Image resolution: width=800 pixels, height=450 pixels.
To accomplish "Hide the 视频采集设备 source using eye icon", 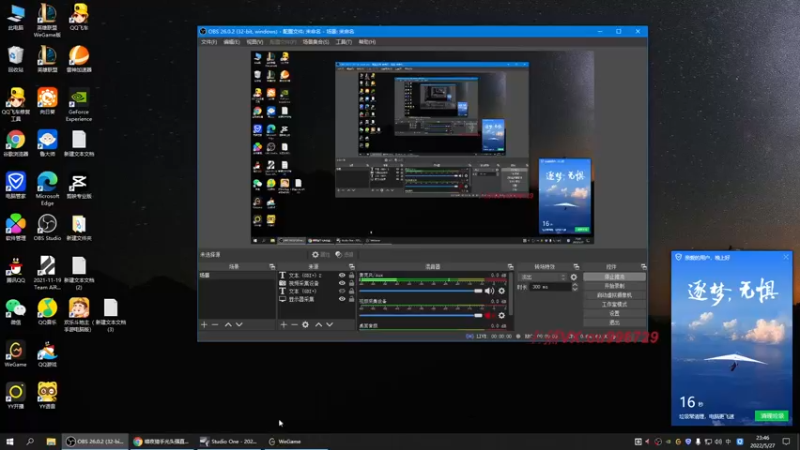I will tap(342, 283).
